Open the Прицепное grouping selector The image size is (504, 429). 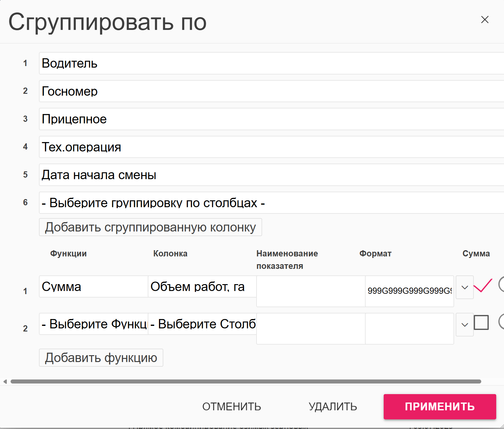point(271,119)
